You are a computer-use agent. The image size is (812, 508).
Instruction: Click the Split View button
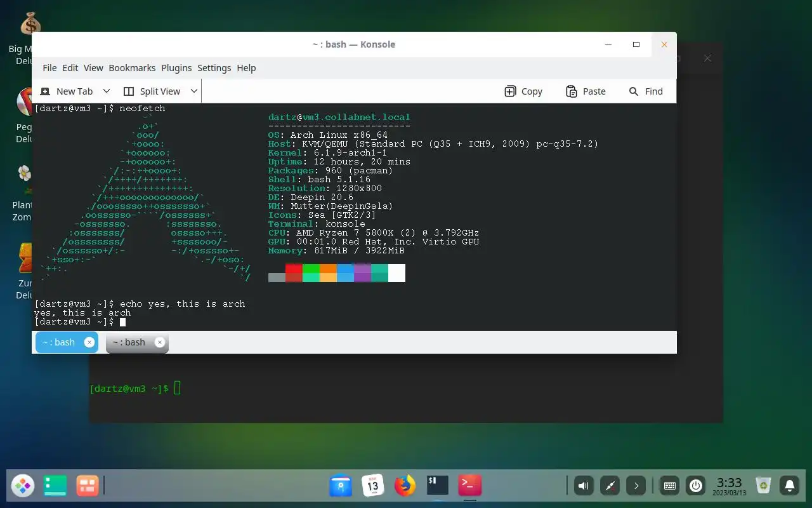152,91
